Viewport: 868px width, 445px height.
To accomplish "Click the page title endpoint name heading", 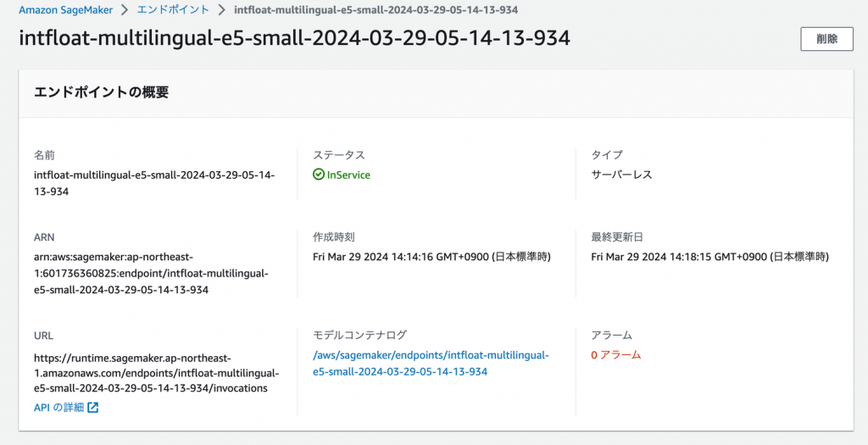I will pos(294,37).
